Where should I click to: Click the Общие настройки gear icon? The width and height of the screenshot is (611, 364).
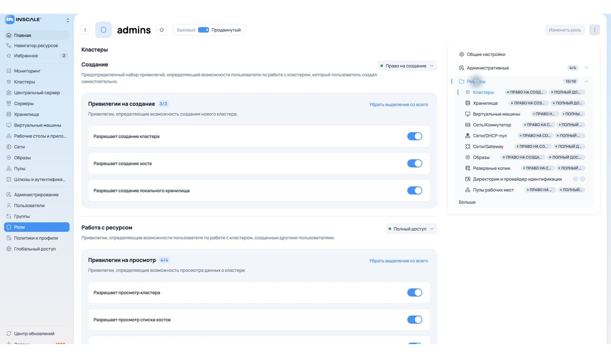tap(462, 55)
